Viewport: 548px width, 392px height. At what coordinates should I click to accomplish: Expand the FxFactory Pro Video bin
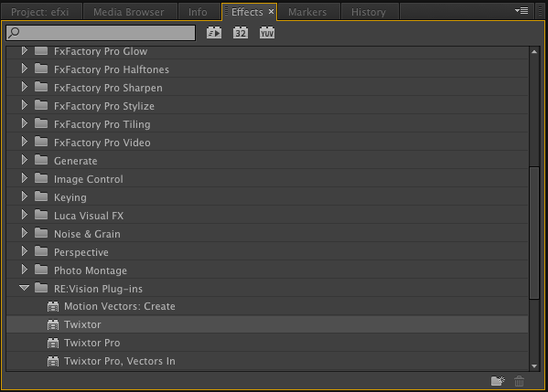[x=24, y=142]
